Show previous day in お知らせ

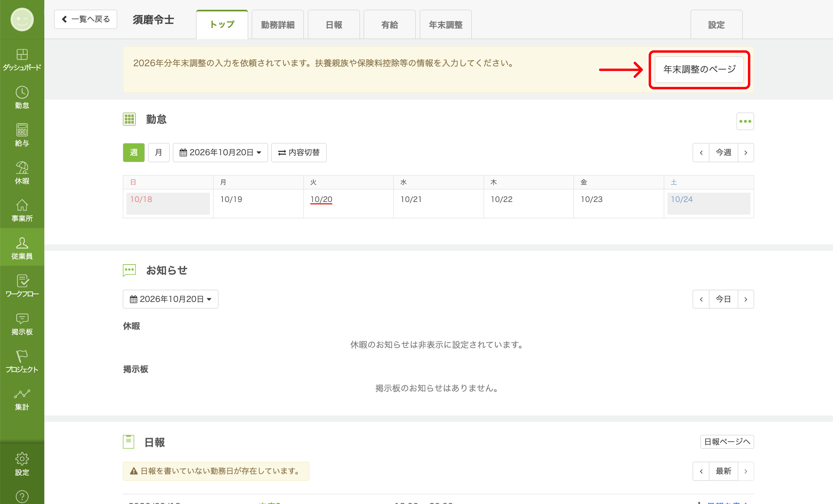click(701, 299)
